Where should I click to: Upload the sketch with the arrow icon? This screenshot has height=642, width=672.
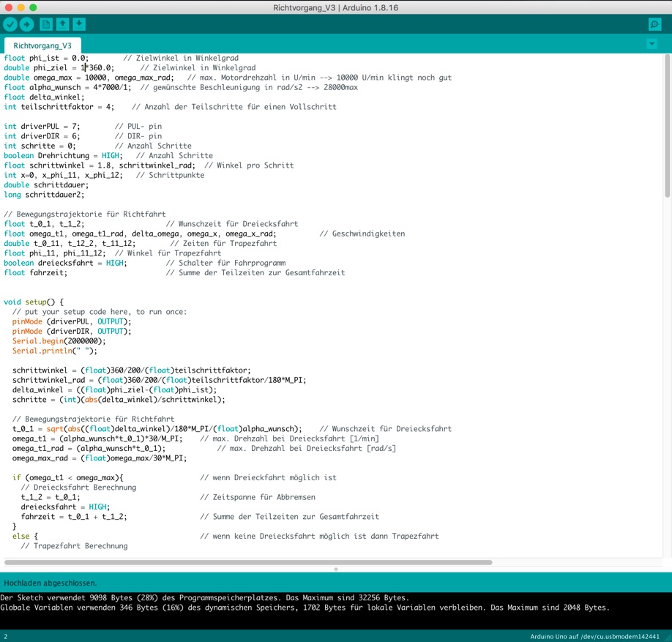(x=27, y=24)
